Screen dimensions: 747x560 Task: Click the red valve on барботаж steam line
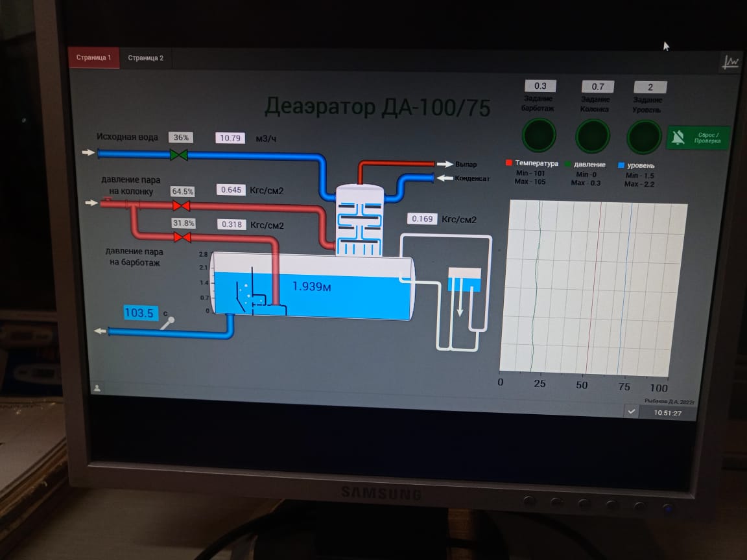[x=182, y=237]
